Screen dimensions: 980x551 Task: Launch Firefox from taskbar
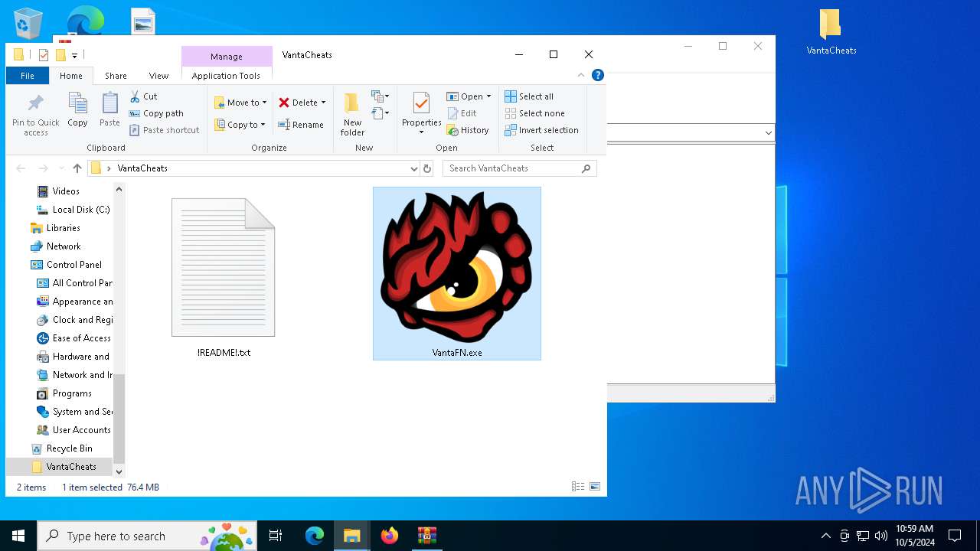(x=390, y=536)
